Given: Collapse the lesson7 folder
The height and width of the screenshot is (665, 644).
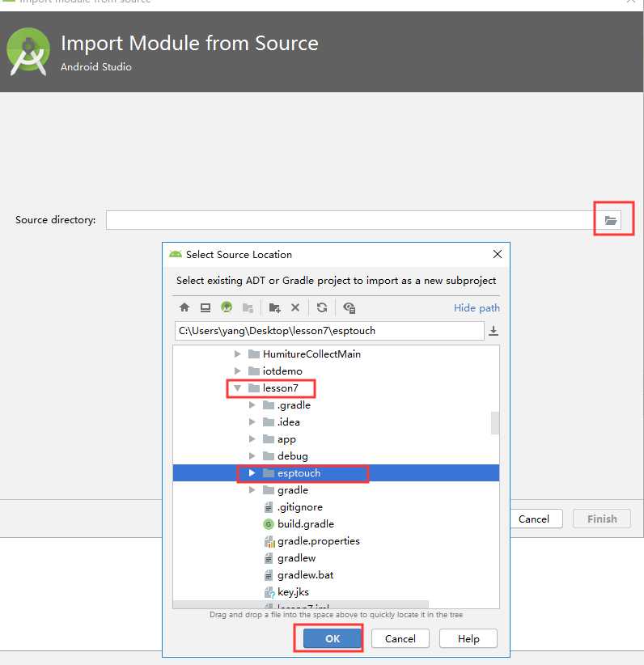Looking at the screenshot, I should [237, 388].
